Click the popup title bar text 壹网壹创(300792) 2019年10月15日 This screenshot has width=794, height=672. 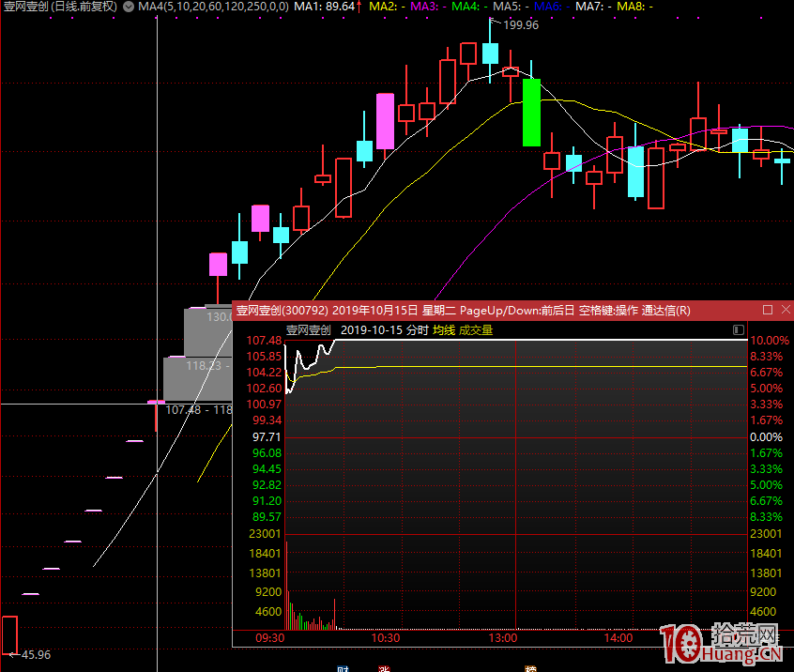point(328,310)
